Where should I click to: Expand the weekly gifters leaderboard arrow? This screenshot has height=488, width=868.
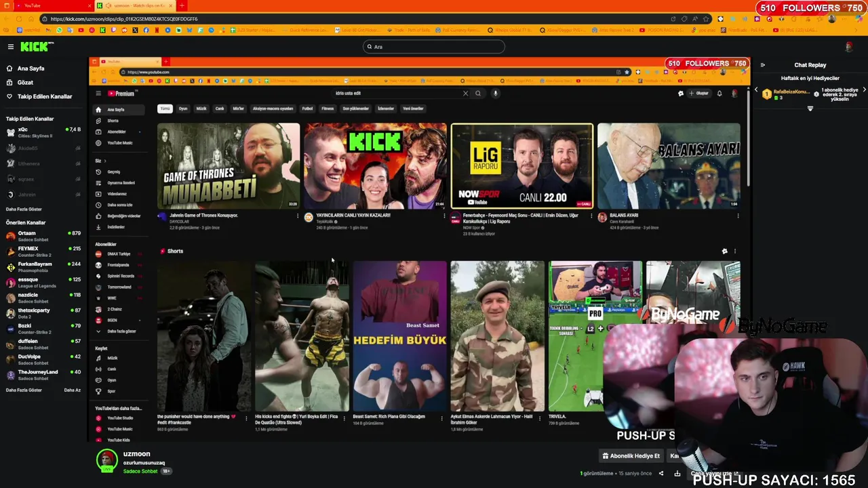810,108
